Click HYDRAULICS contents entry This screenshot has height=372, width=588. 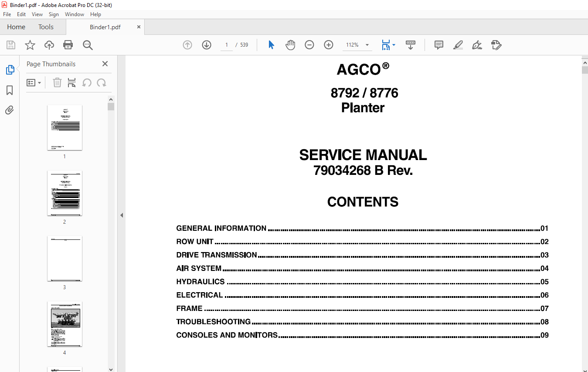point(362,282)
